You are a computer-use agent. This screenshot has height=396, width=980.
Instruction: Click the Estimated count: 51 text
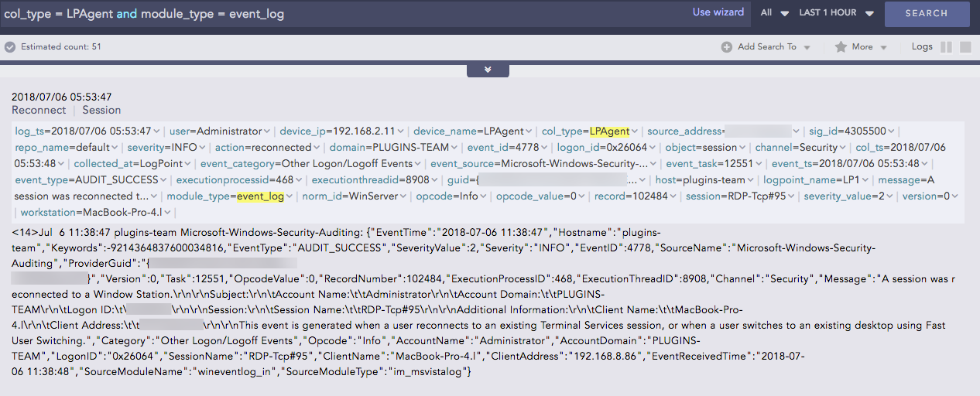[x=61, y=47]
